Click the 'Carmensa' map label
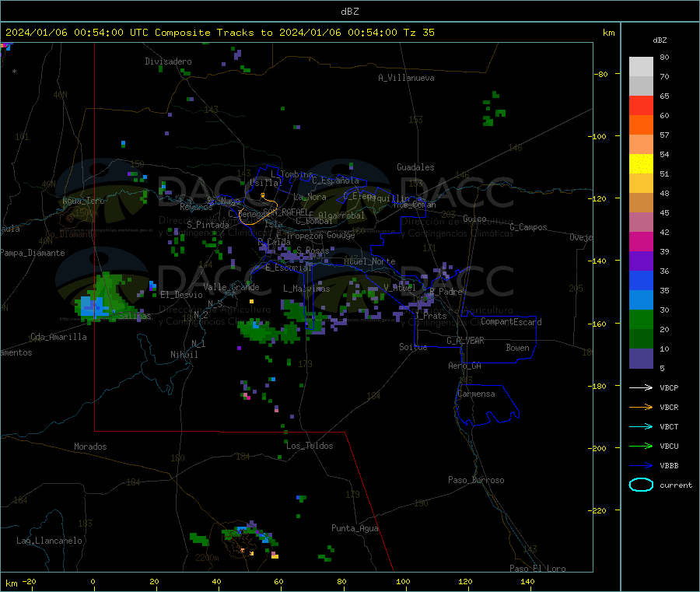Image resolution: width=700 pixels, height=592 pixels. coord(476,394)
